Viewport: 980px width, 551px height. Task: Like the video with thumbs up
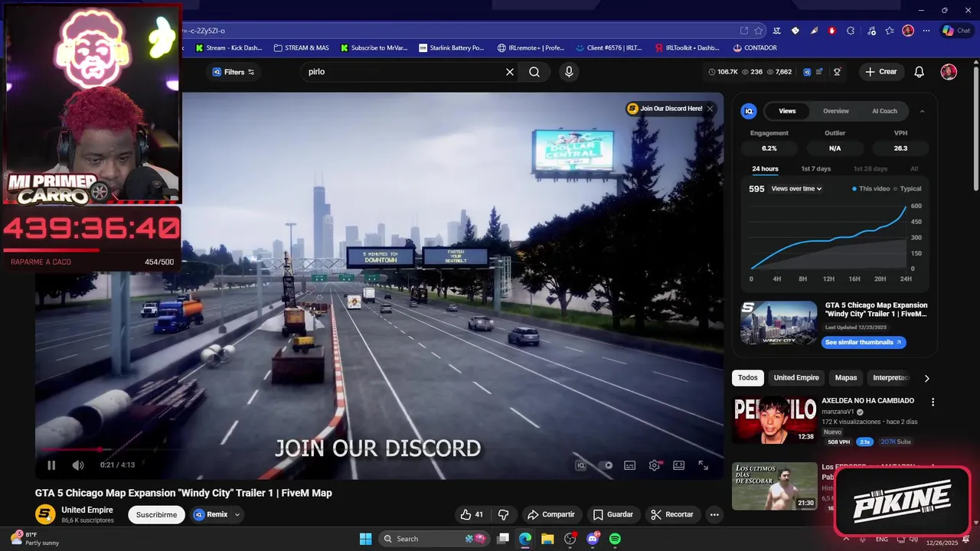472,514
